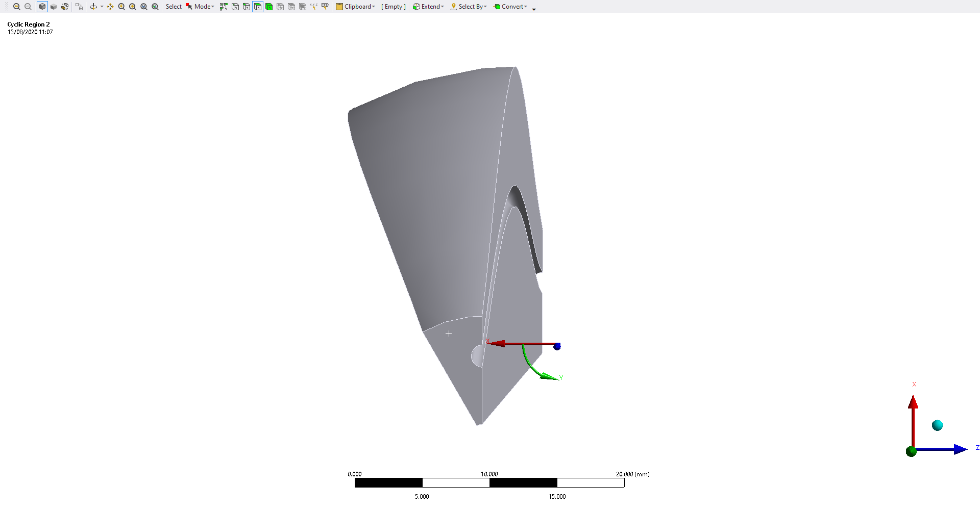
Task: Click the show mesh grid icon
Action: [79, 7]
